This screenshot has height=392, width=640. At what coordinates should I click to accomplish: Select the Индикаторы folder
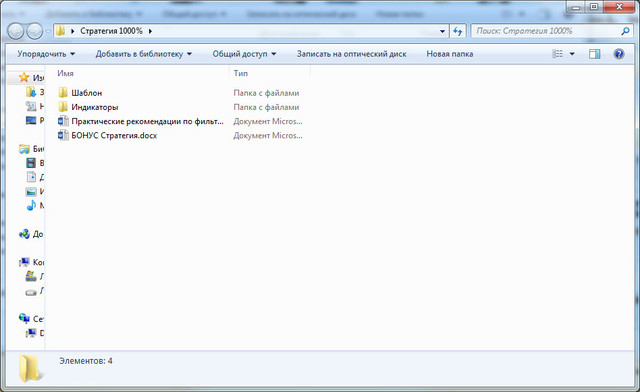click(x=95, y=107)
